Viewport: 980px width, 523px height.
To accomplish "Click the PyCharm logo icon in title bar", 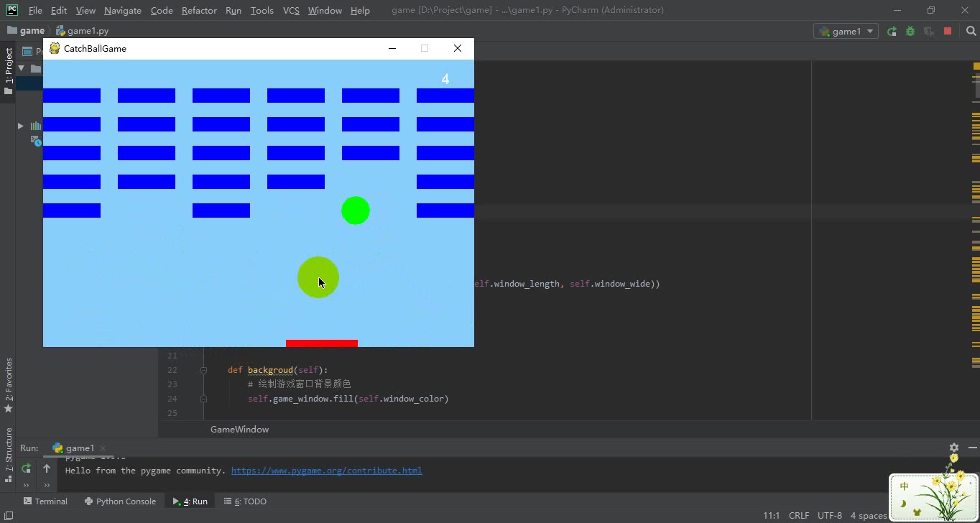I will [x=12, y=10].
